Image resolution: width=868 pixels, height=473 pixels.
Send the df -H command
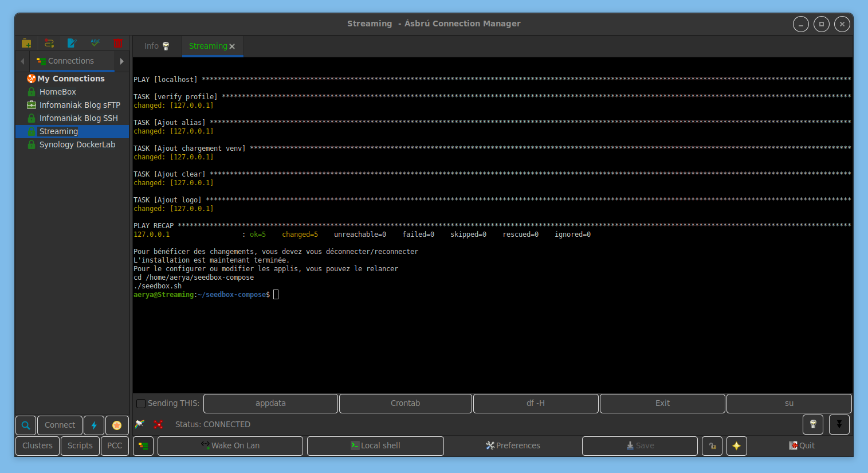536,404
